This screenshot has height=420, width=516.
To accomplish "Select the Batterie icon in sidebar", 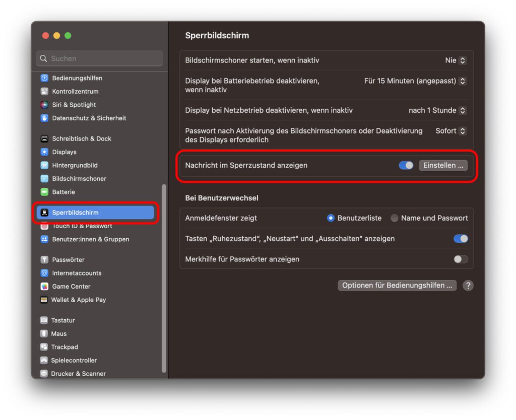I will click(x=44, y=192).
